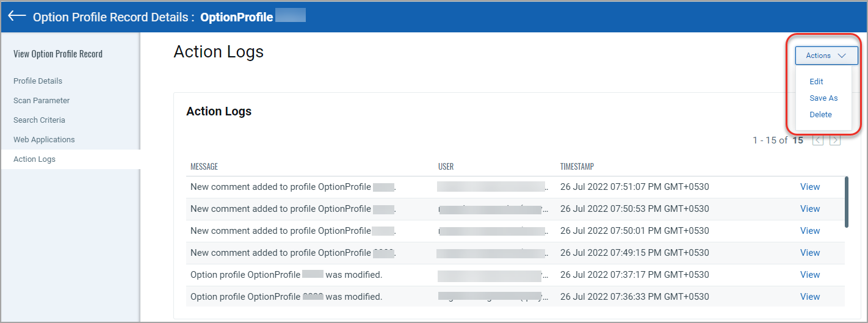The height and width of the screenshot is (323, 868).
Task: View log entry from 07:49:15 PM
Action: tap(809, 253)
